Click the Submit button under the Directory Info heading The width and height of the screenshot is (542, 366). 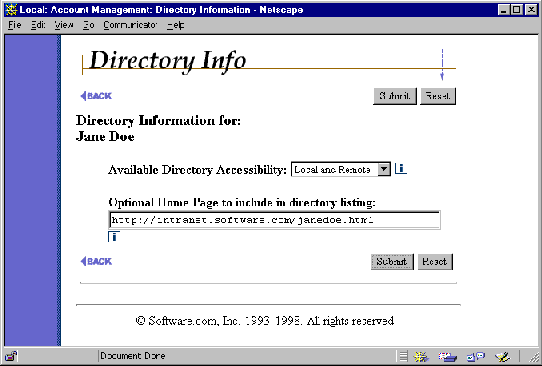[x=395, y=96]
